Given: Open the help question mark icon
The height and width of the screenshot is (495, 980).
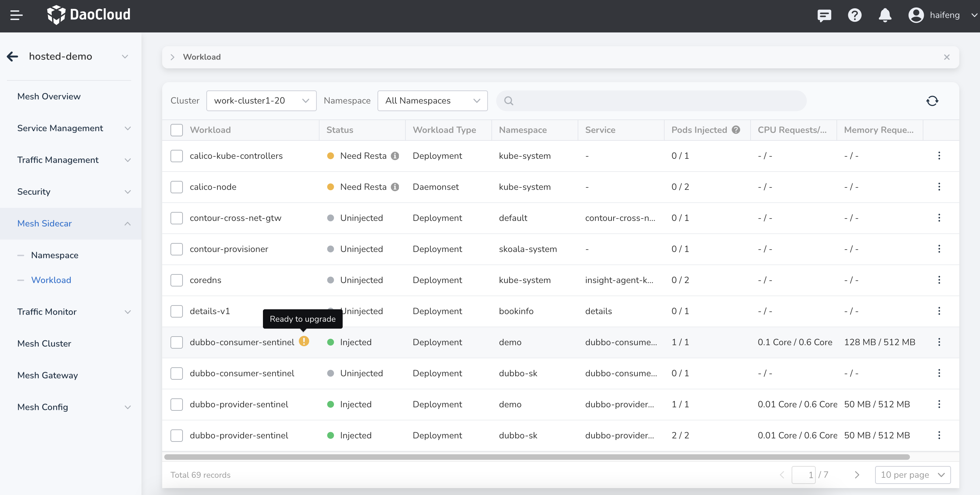Looking at the screenshot, I should [x=854, y=15].
